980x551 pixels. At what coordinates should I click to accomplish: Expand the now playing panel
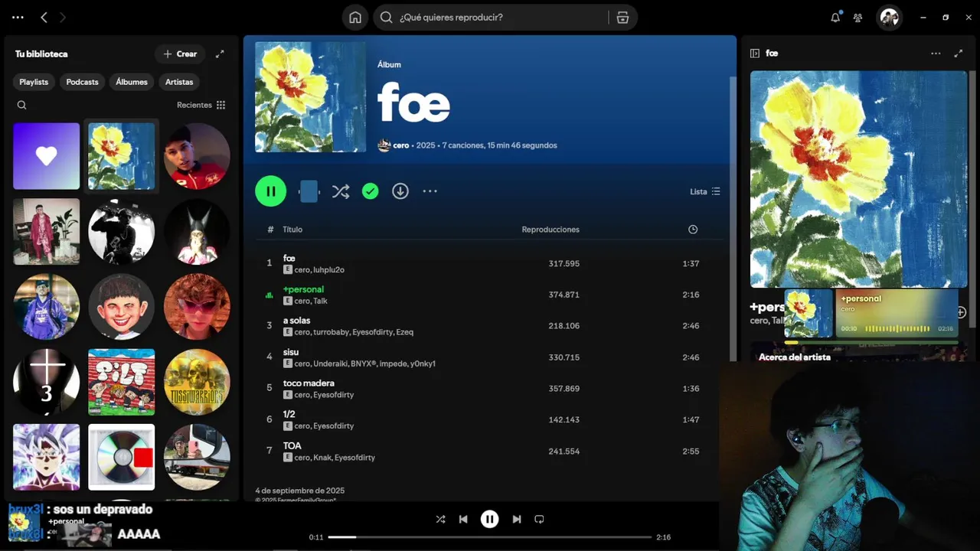point(958,54)
